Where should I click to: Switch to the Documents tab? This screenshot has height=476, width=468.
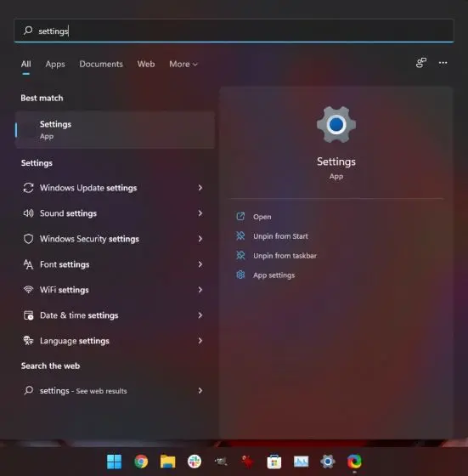[x=101, y=64]
